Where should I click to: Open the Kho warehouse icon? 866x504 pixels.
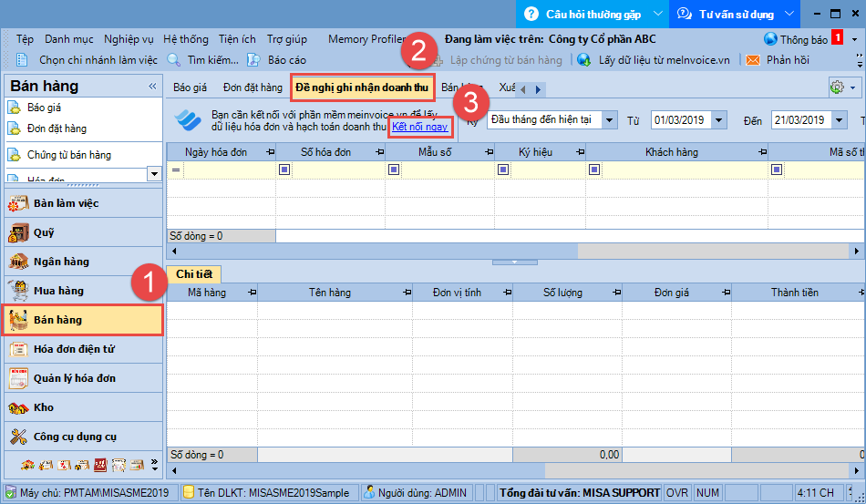(17, 408)
